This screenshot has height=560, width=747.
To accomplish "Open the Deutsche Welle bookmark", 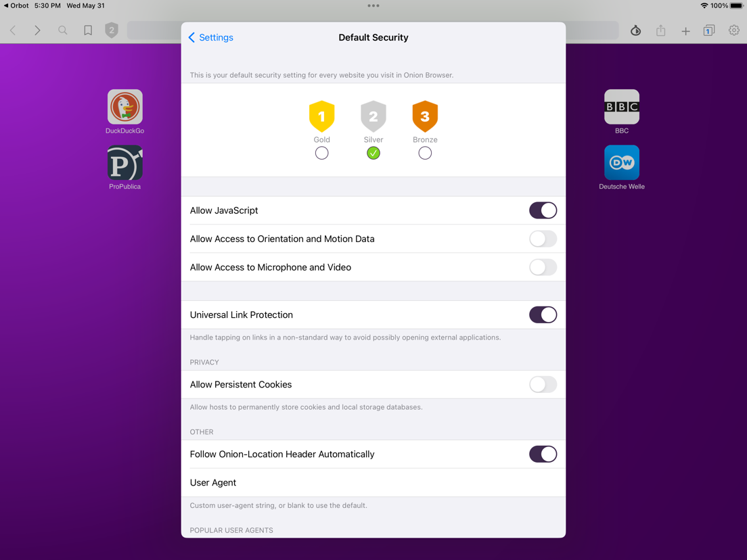I will click(x=622, y=168).
